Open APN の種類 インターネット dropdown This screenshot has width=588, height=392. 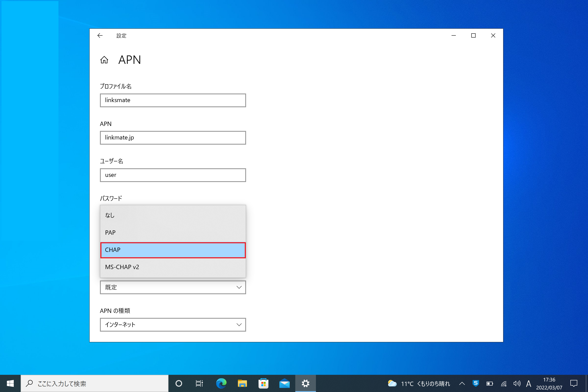173,325
